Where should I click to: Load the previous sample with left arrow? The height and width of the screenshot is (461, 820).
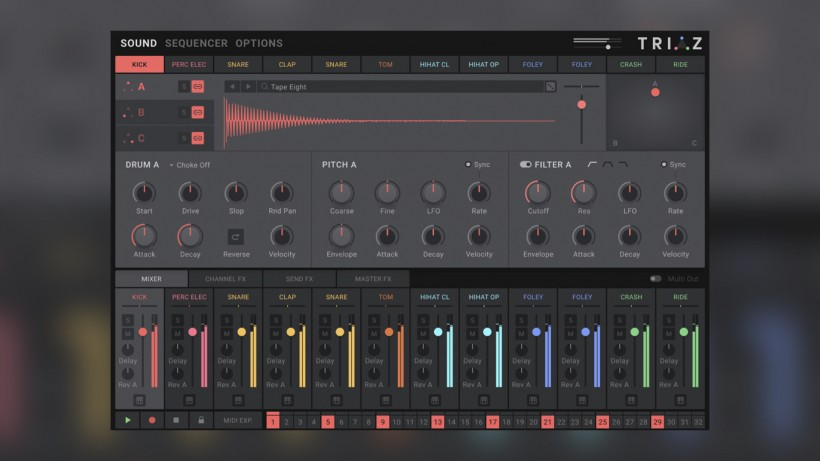point(232,87)
